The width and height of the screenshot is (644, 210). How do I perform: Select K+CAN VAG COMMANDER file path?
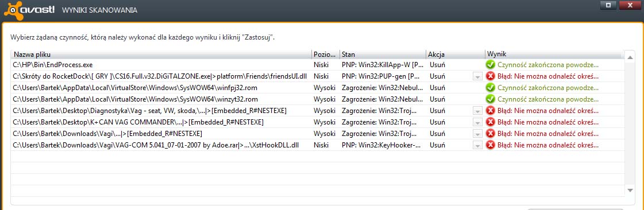pyautogui.click(x=138, y=122)
